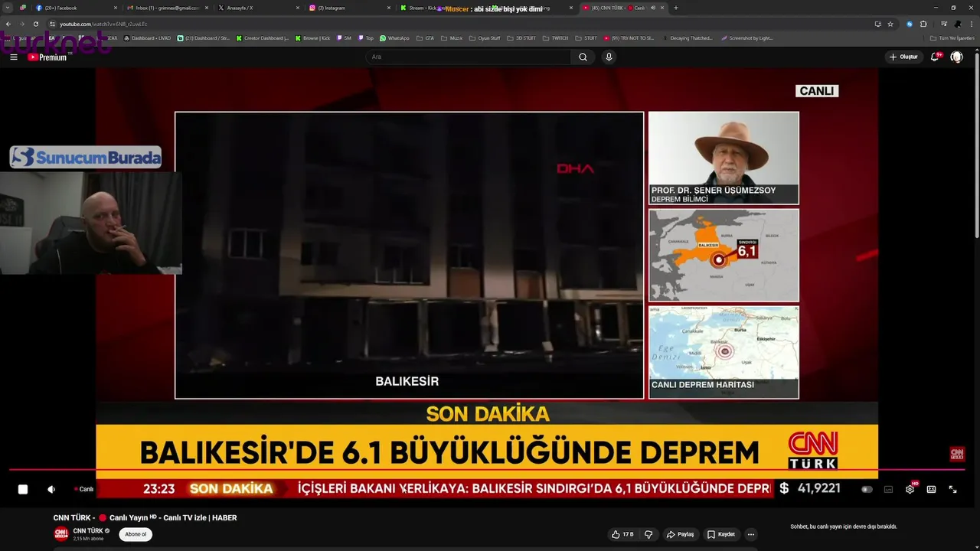Click the address bar URL

(103, 24)
